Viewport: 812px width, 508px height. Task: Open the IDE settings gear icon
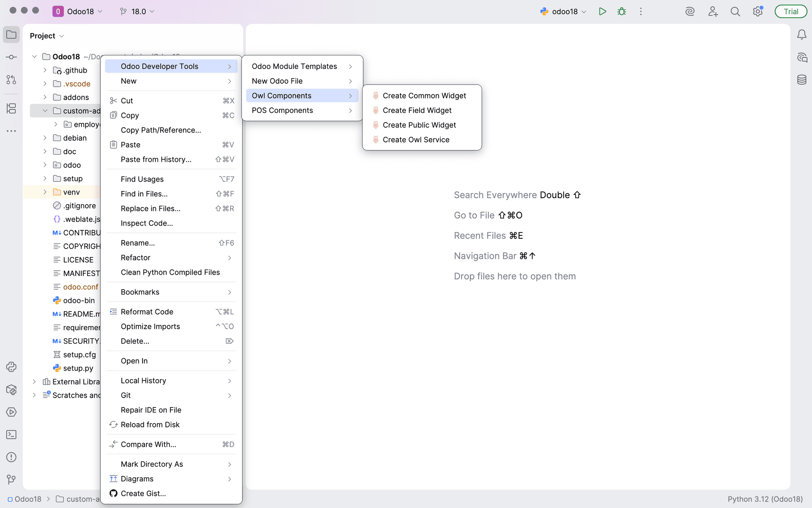point(757,11)
